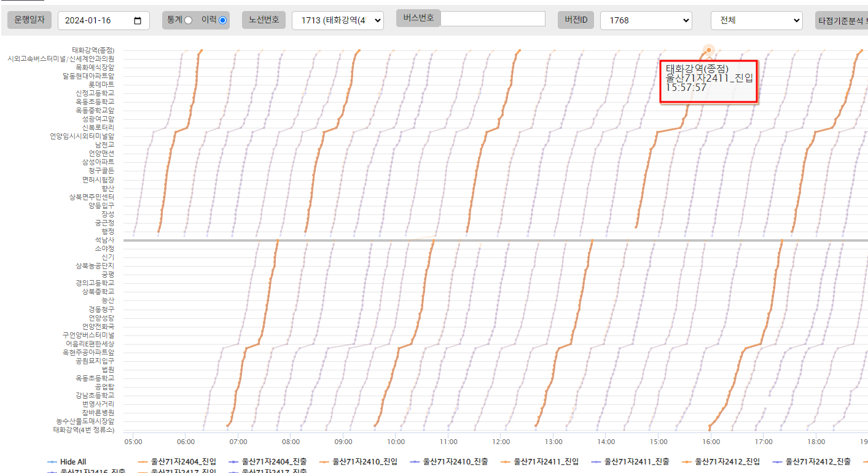The image size is (868, 473).
Task: Select the 통계 radio button
Action: (x=188, y=20)
